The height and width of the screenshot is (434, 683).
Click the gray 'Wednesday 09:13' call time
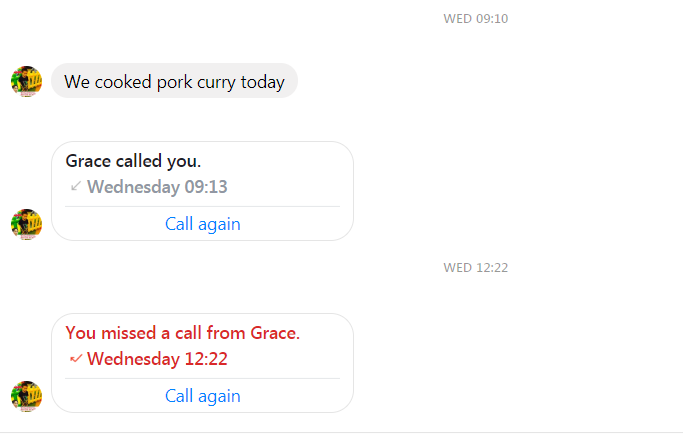tap(157, 187)
